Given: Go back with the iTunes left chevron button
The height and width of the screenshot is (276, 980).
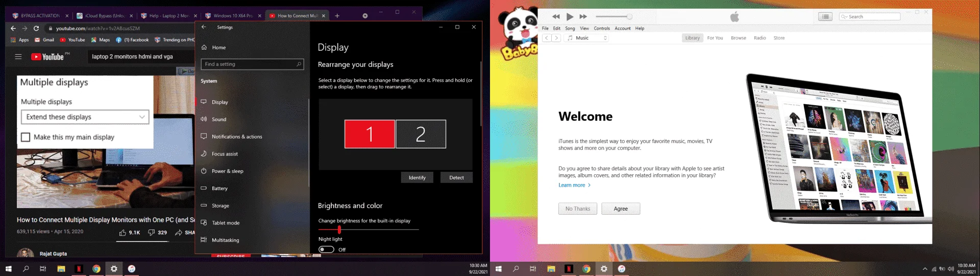Looking at the screenshot, I should click(x=547, y=38).
